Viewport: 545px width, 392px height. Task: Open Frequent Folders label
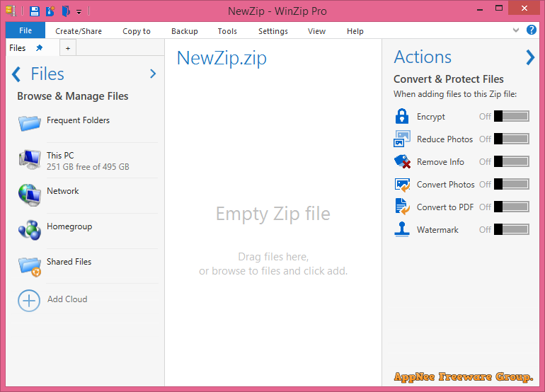(78, 120)
